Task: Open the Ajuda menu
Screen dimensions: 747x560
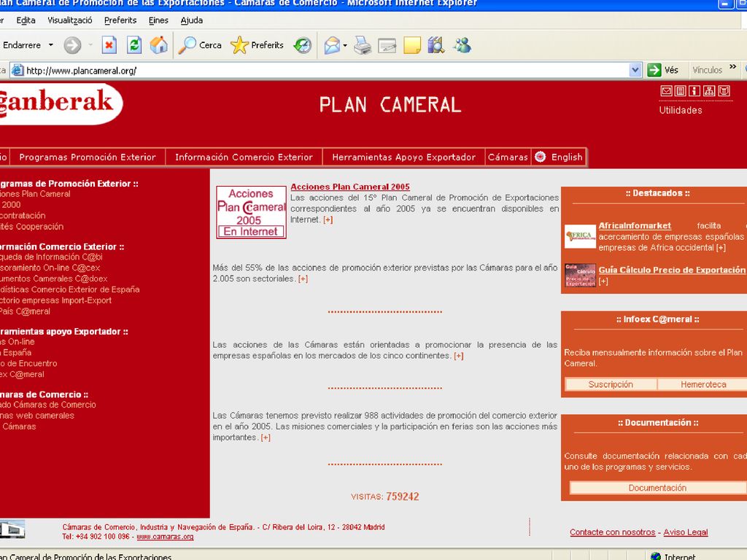Action: [x=192, y=20]
